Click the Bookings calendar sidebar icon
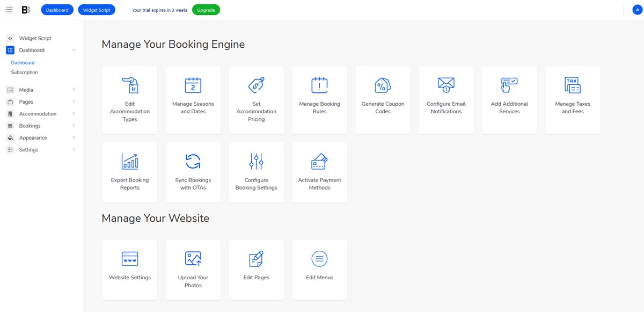The width and height of the screenshot is (644, 312). tap(10, 126)
